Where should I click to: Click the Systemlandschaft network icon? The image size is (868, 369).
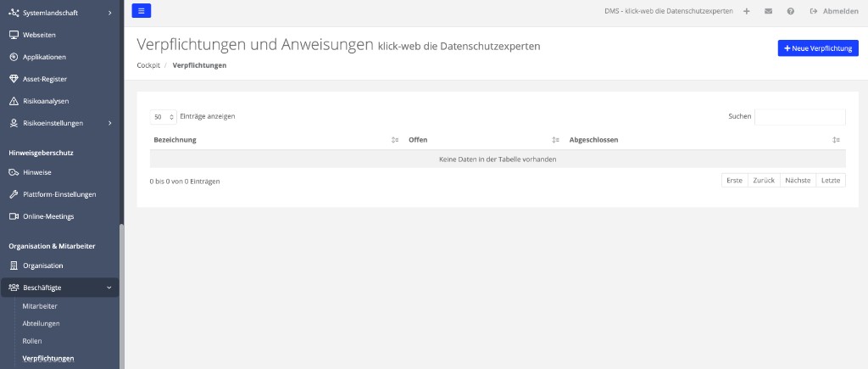[14, 12]
